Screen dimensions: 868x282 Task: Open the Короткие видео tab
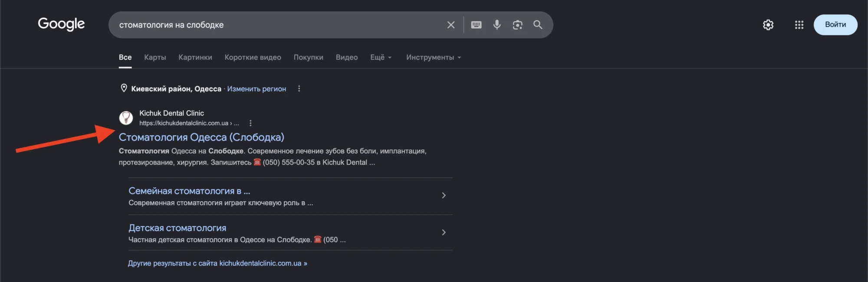[253, 57]
